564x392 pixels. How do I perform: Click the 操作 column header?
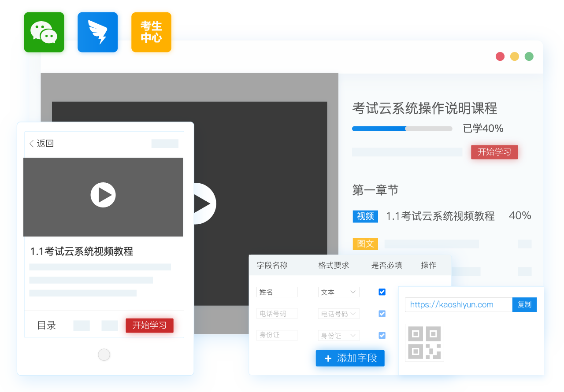[428, 265]
